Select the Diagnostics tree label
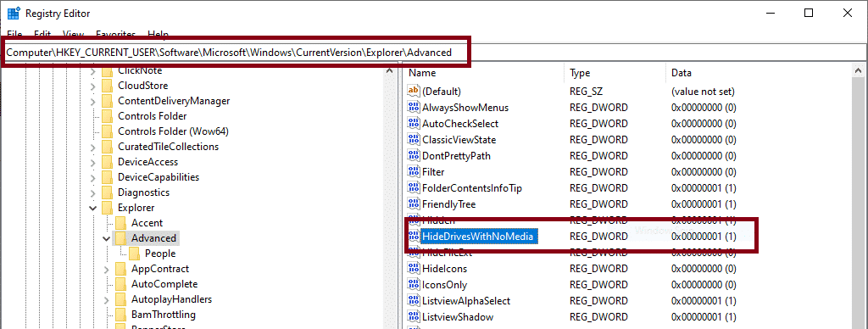 tap(143, 192)
